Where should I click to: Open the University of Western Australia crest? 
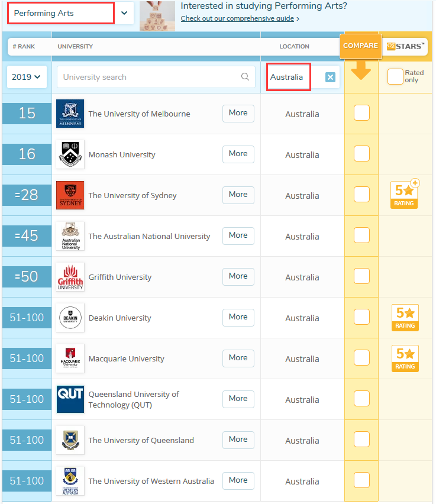click(70, 481)
